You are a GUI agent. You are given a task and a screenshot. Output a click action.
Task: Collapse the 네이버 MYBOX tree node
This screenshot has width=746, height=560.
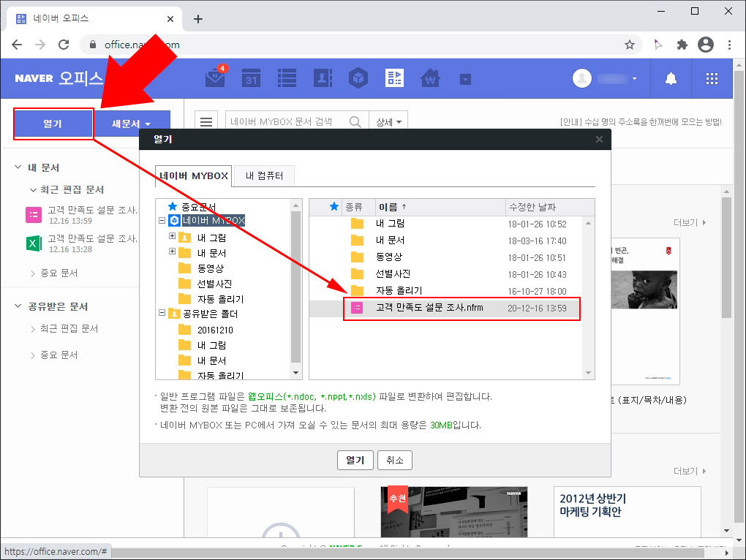point(160,222)
